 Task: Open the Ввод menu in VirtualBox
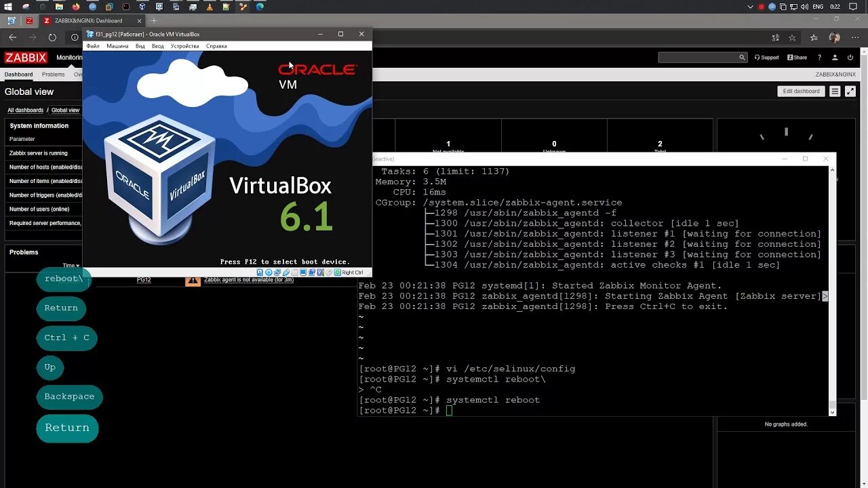(x=158, y=46)
